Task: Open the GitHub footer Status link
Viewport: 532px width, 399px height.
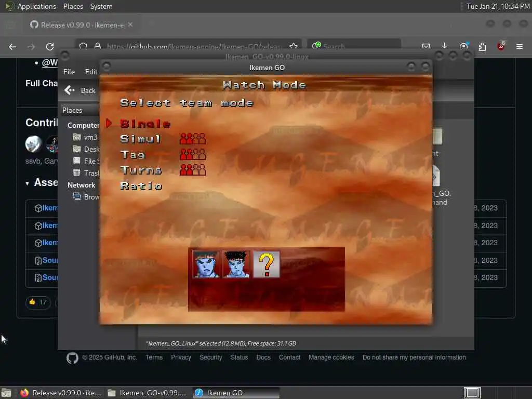Action: [x=239, y=357]
